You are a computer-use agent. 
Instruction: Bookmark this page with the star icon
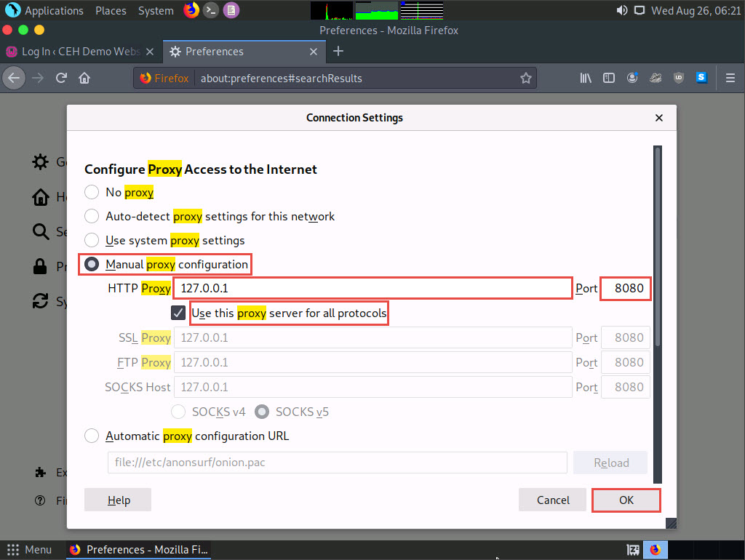pyautogui.click(x=525, y=78)
